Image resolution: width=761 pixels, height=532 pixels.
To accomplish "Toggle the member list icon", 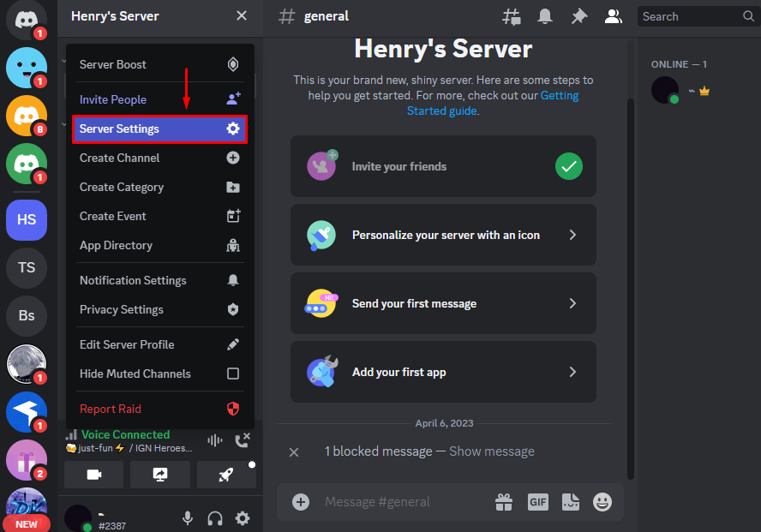I will (x=613, y=16).
